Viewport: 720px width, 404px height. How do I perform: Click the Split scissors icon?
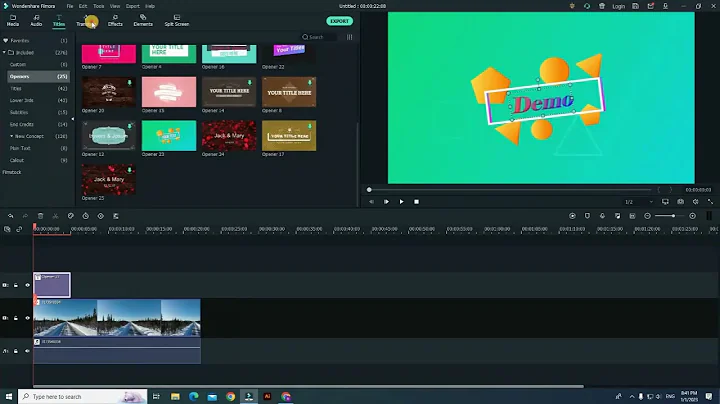point(56,216)
